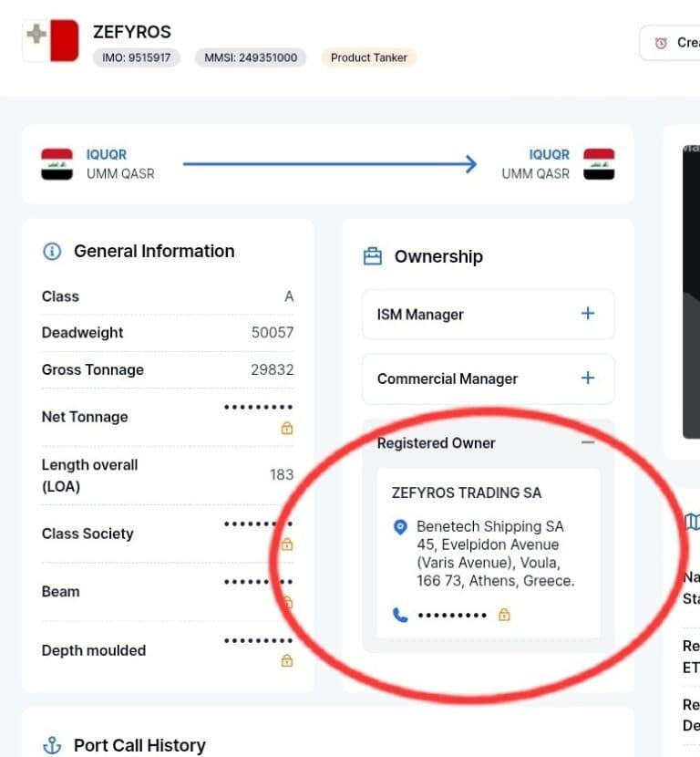Click the Product Tanker tag
700x757 pixels.
click(369, 57)
